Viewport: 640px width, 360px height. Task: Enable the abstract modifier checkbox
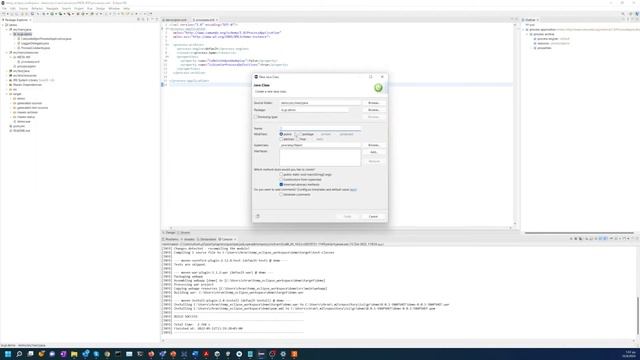coord(281,139)
